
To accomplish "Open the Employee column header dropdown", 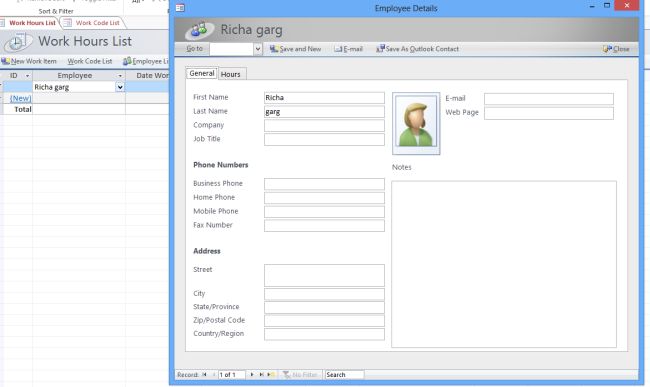I will point(120,76).
